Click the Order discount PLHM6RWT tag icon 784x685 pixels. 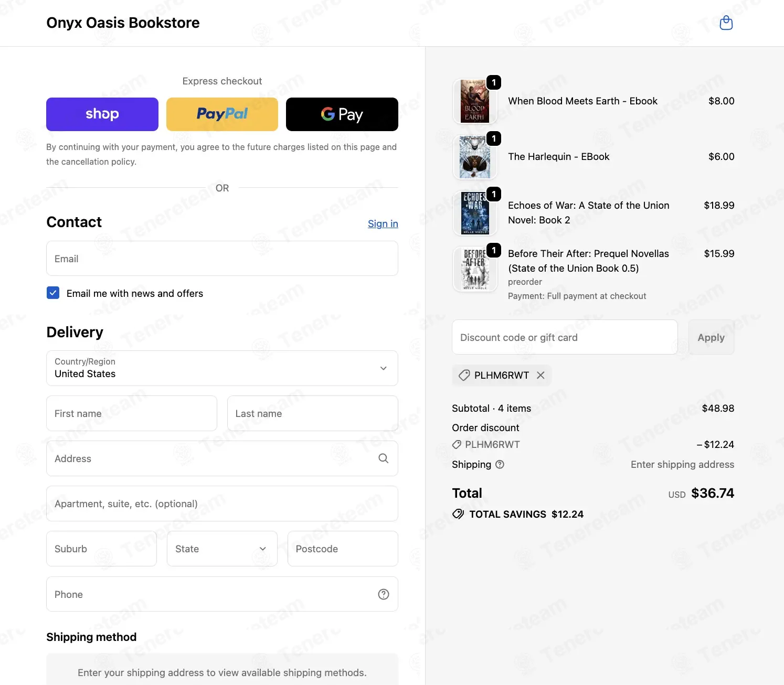coord(457,445)
